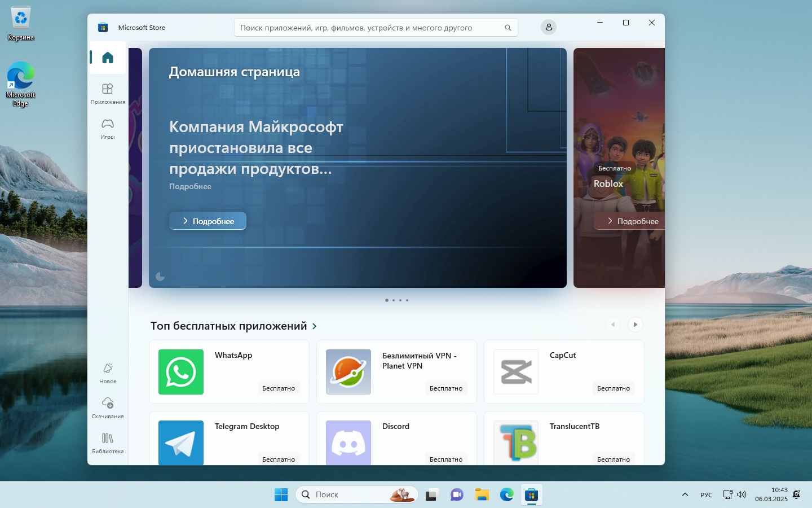Select the Корзина desktop icon

pyautogui.click(x=21, y=24)
